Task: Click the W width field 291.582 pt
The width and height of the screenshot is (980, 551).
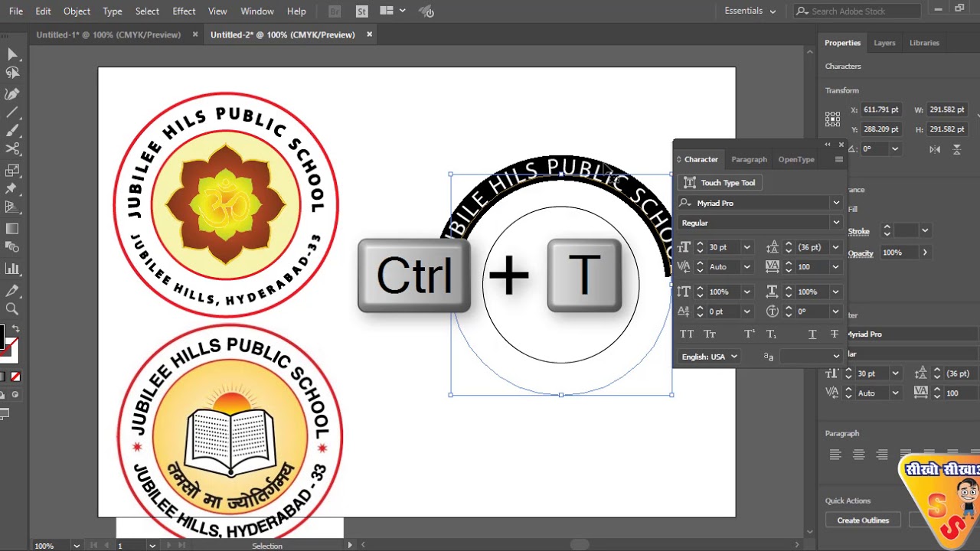Action: [946, 109]
